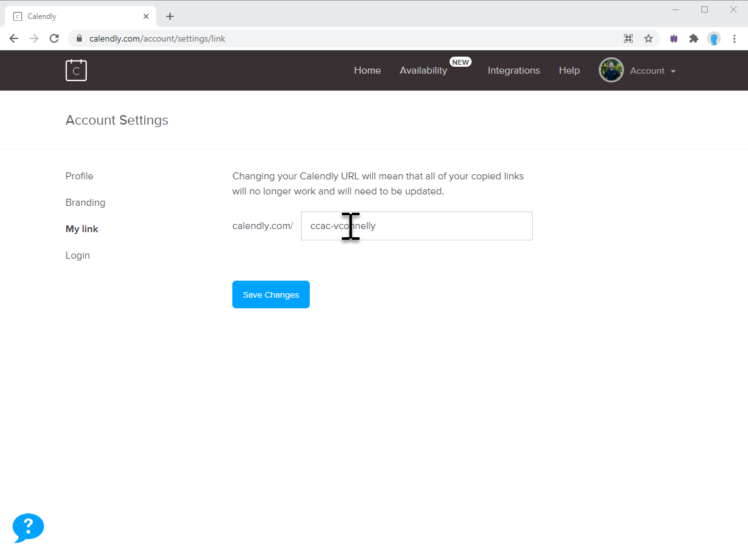Open a new browser tab with plus icon
The image size is (748, 560).
(170, 16)
